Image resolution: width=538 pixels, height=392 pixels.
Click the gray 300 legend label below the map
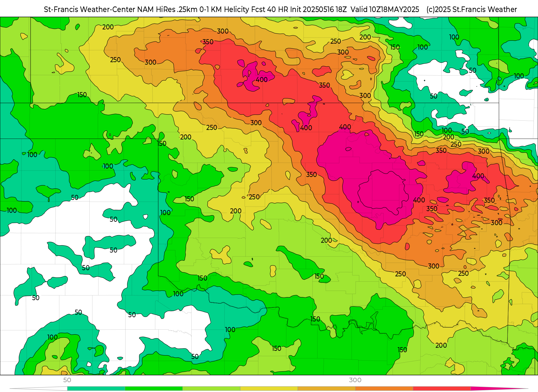pos(355,380)
